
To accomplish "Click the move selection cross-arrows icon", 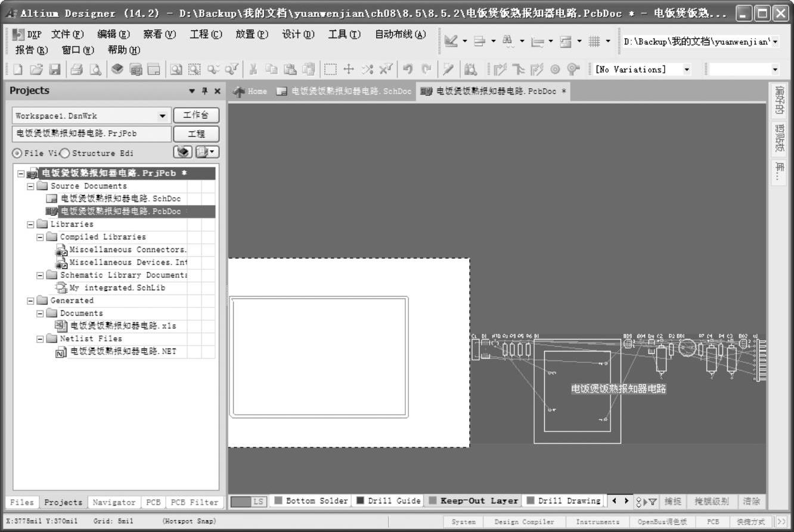I will click(x=349, y=70).
